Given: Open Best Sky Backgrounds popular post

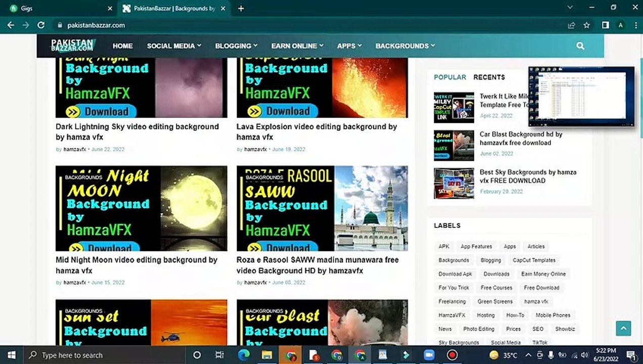Looking at the screenshot, I should pyautogui.click(x=528, y=176).
